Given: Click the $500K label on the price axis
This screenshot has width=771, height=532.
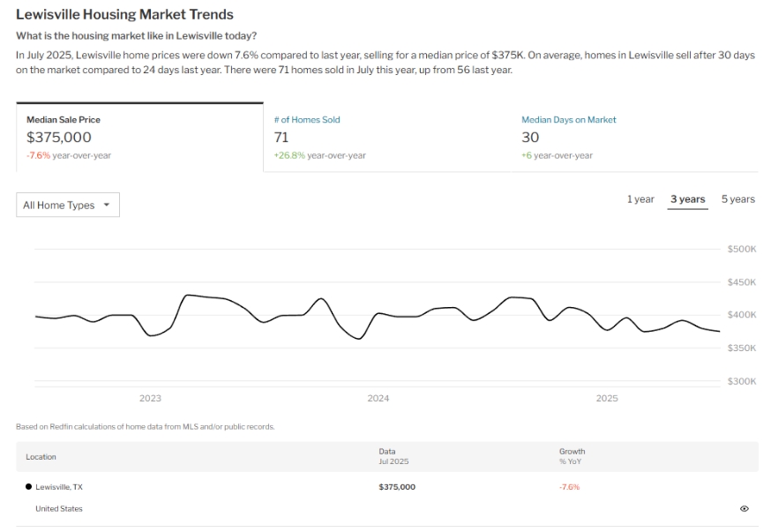Looking at the screenshot, I should 742,250.
